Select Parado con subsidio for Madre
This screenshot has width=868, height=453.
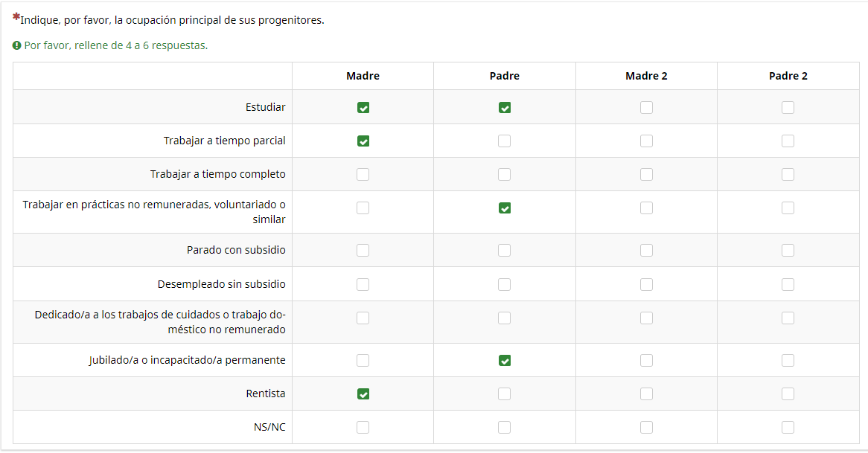(363, 251)
